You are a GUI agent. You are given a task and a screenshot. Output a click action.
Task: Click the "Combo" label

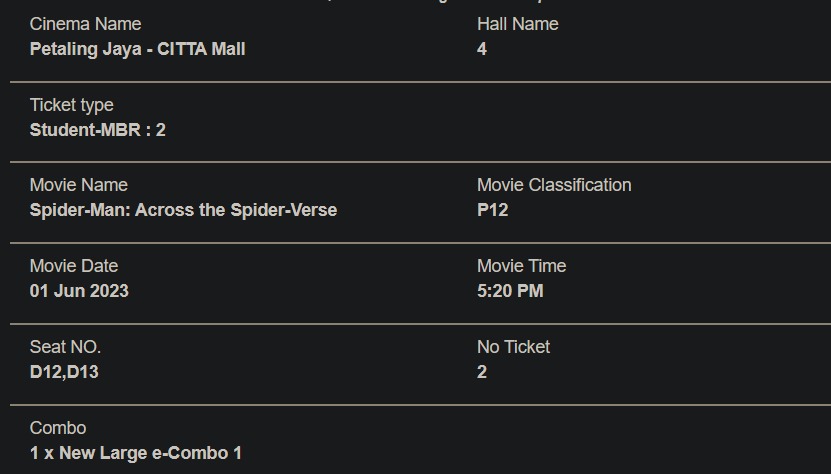pyautogui.click(x=58, y=428)
